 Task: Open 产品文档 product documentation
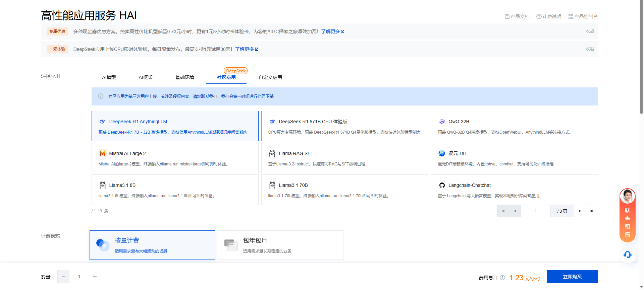(517, 16)
